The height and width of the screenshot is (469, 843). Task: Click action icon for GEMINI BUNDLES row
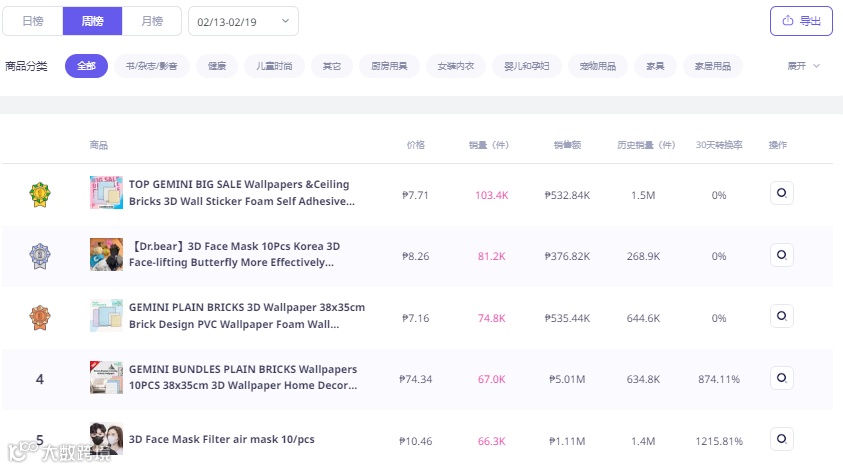(x=781, y=378)
